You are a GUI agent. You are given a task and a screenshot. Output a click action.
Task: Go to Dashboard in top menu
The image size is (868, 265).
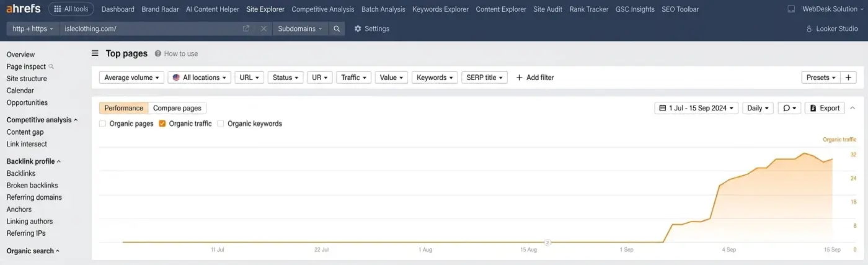click(118, 9)
